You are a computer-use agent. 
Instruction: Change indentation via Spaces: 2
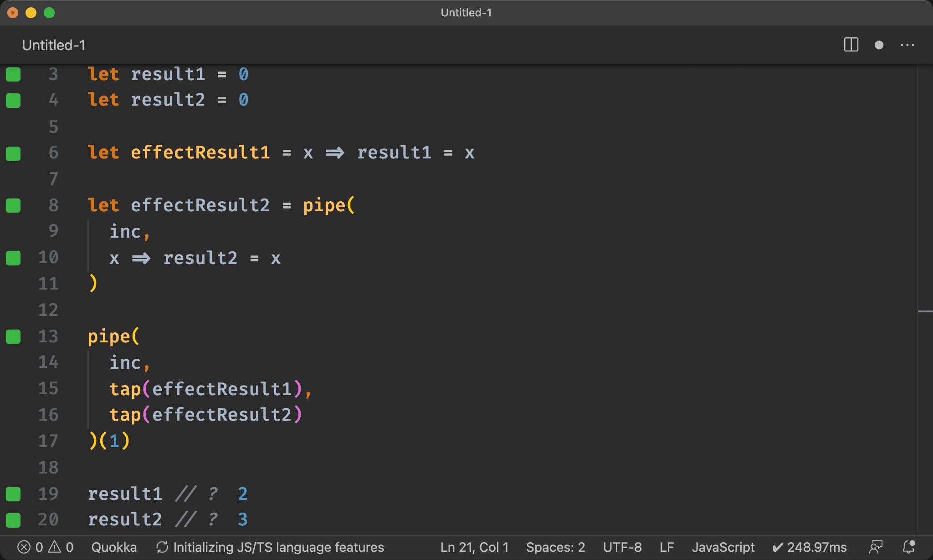[555, 547]
